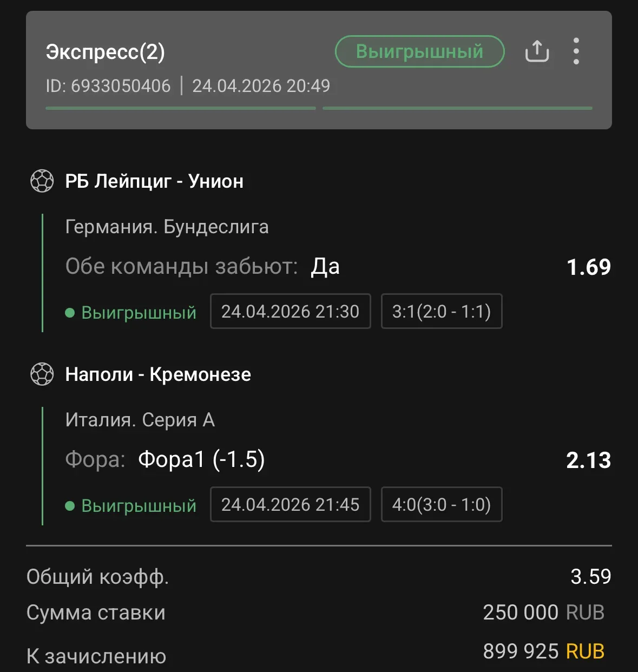Screen dimensions: 638x672
Task: Tap the Экспресс(2) bet title
Action: pos(106,52)
